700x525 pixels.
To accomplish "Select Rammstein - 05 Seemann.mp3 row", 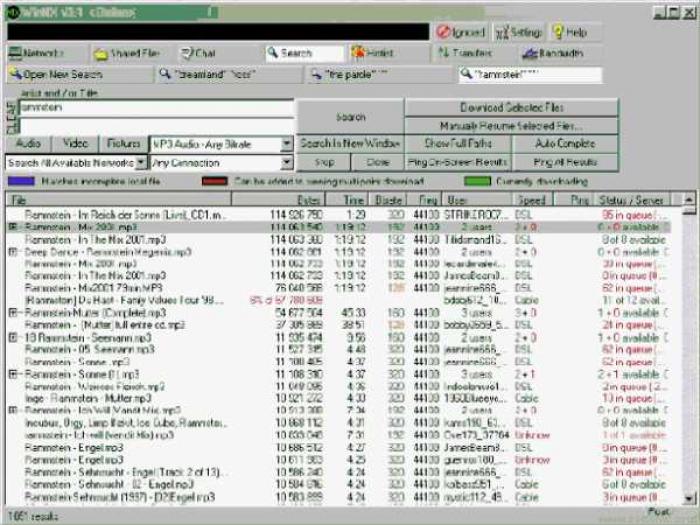I will [x=339, y=349].
